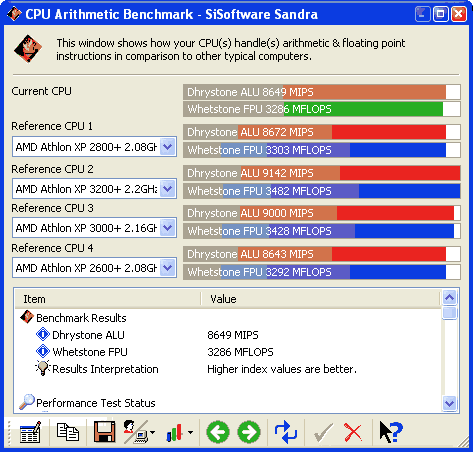Save results using the floppy disk icon
473x452 pixels.
point(104,432)
